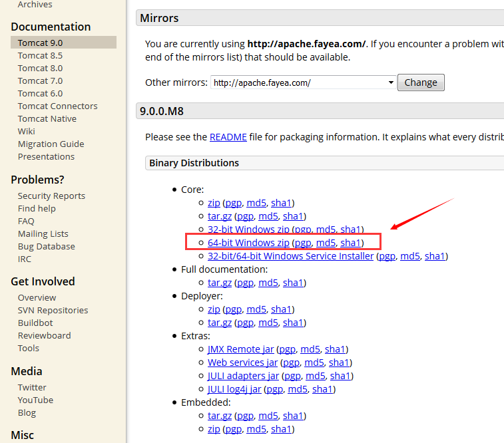This screenshot has width=504, height=443.
Task: Navigate to SVN Repositories page
Action: point(53,310)
